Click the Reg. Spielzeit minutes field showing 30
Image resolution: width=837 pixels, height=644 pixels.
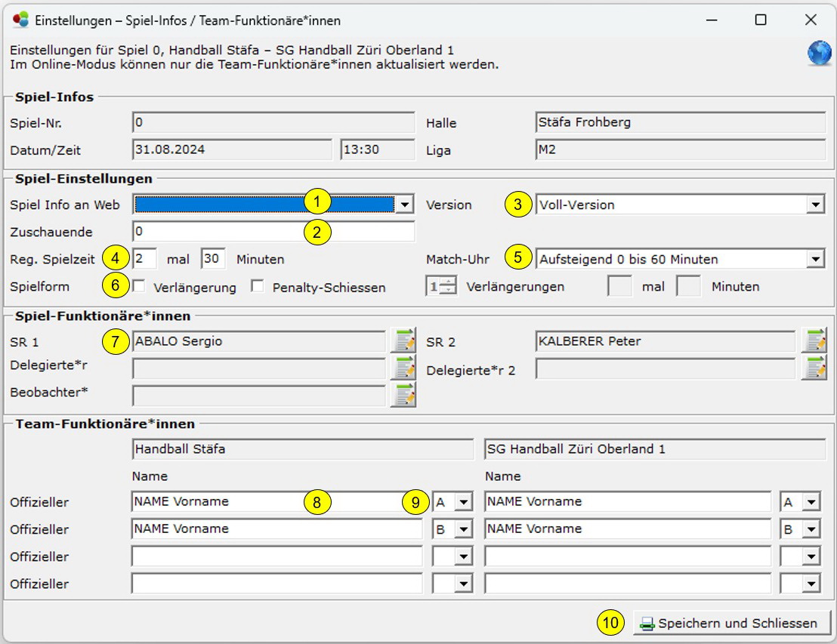(x=213, y=259)
